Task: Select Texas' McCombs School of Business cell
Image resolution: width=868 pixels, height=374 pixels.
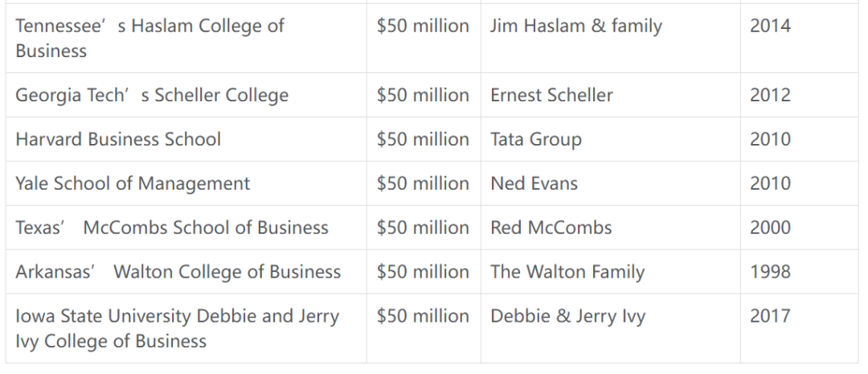Action: [186, 228]
